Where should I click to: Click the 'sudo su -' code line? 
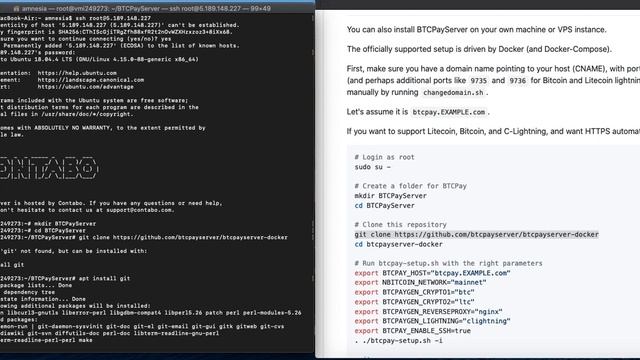[373, 167]
